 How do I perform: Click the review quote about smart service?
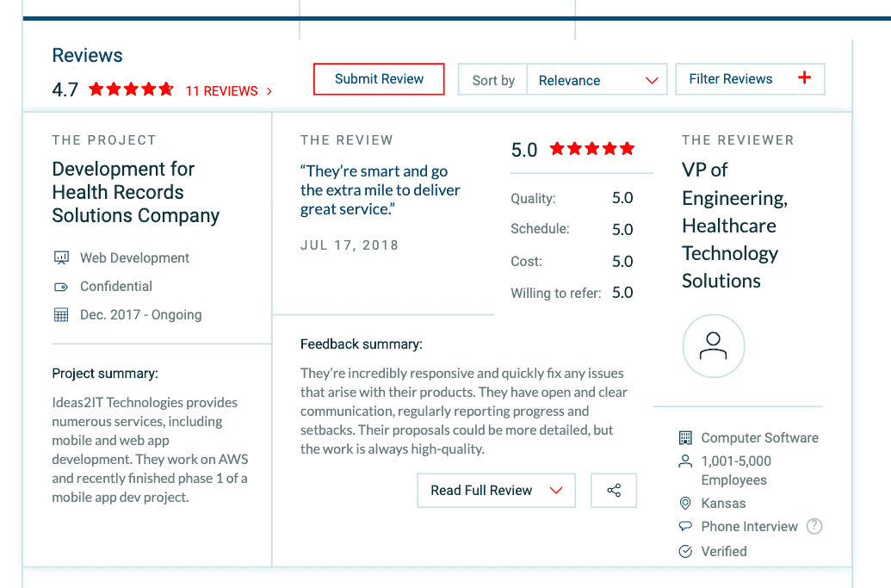381,189
